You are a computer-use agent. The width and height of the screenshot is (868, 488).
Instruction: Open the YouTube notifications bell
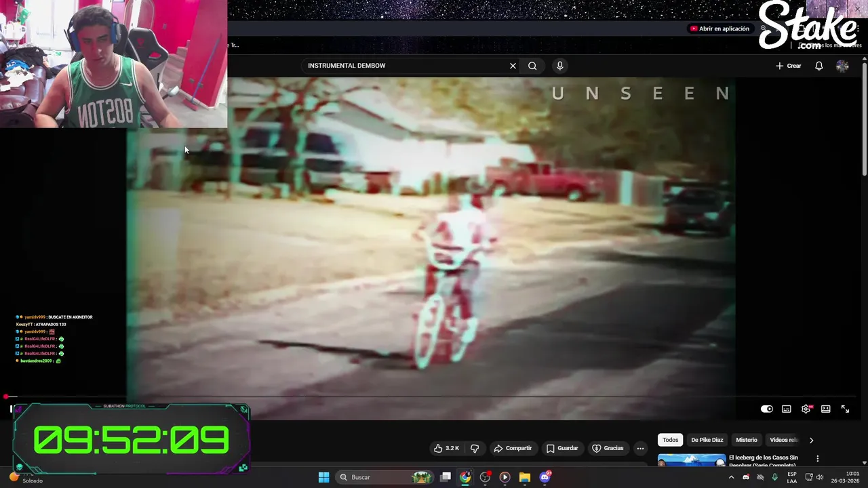point(818,66)
